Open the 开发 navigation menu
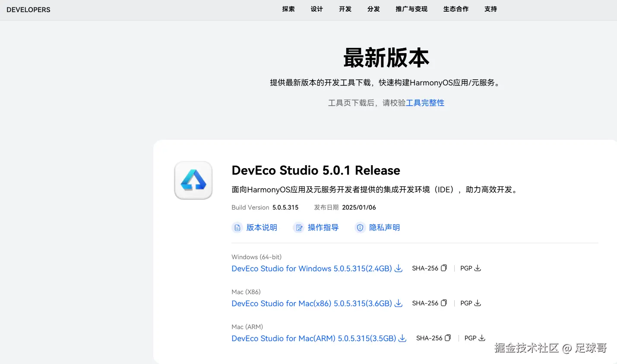The image size is (617, 364). tap(345, 9)
